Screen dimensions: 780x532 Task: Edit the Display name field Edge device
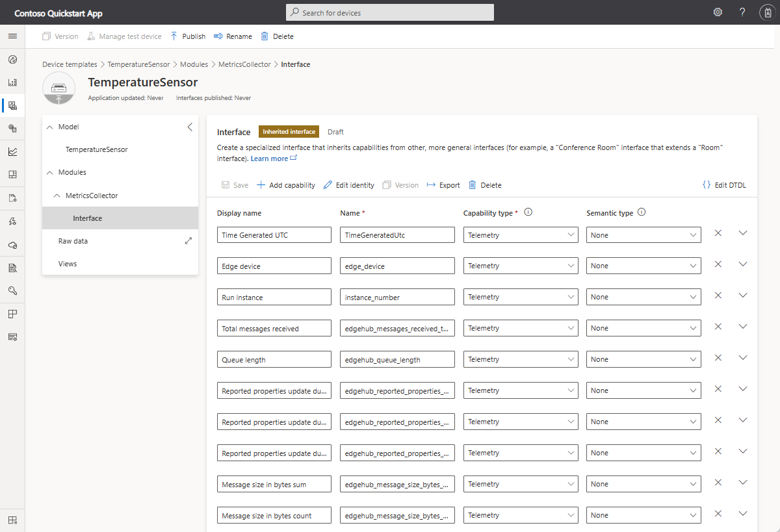pos(274,266)
